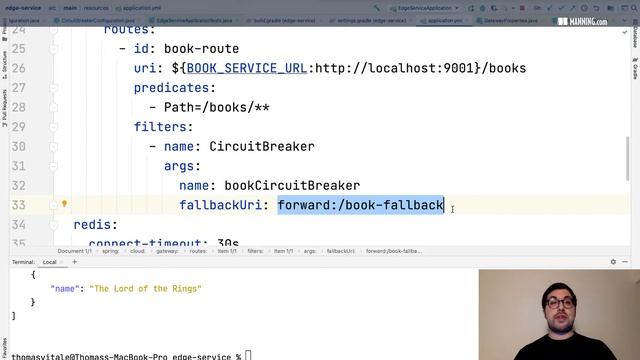Collapse the fold marker at line 33
The width and height of the screenshot is (640, 360).
pyautogui.click(x=53, y=205)
